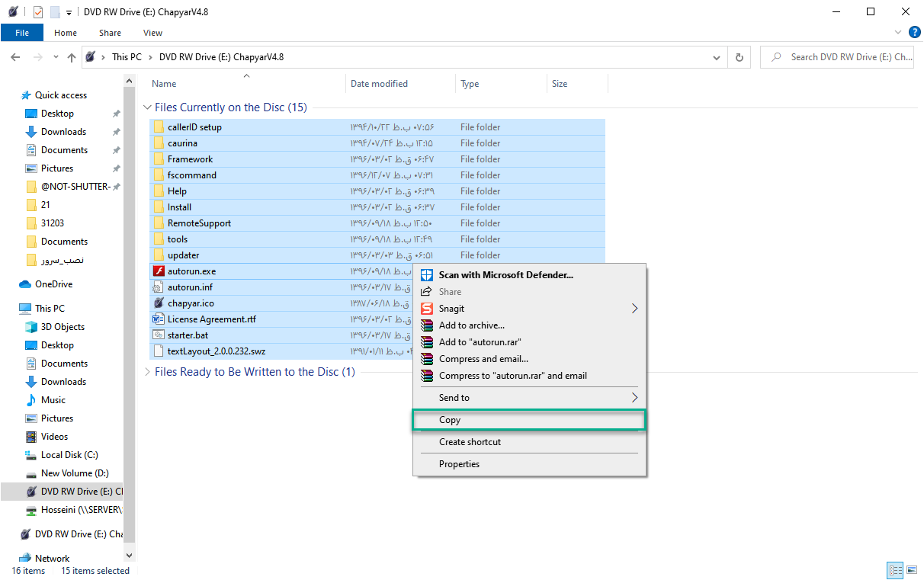
Task: Select Add to "autorun.rar" menu entry
Action: coord(529,342)
